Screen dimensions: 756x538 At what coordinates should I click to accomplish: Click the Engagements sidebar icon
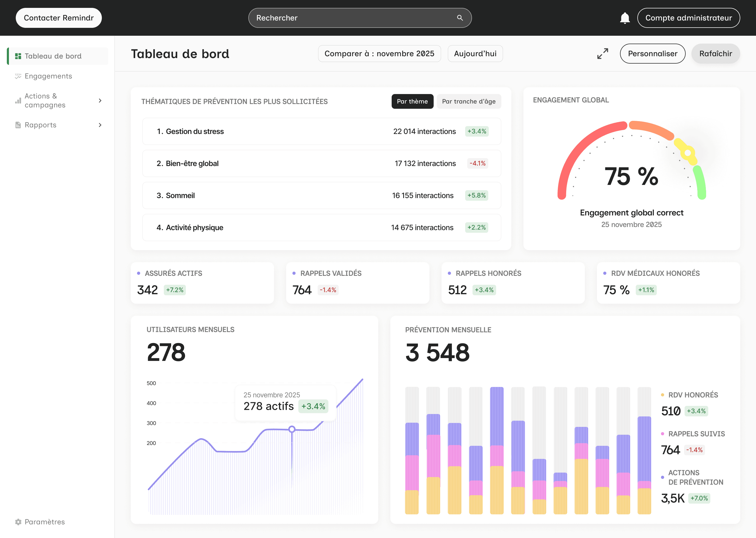tap(18, 76)
